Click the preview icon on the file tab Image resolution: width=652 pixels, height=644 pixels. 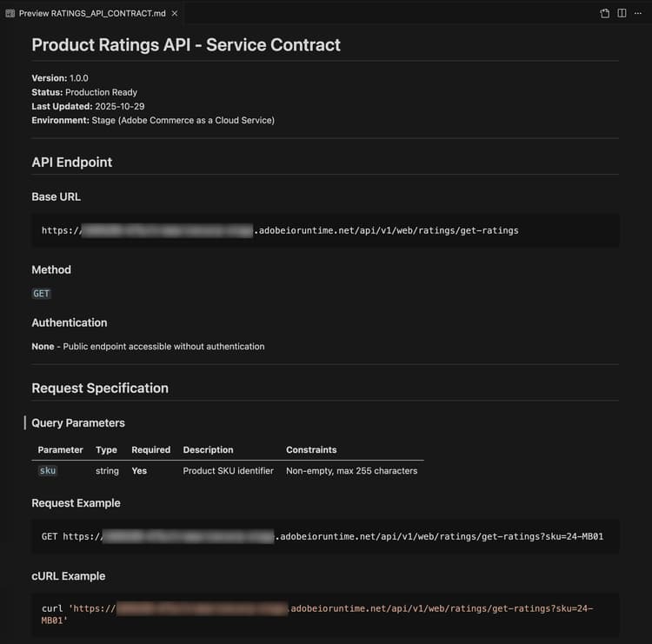pyautogui.click(x=10, y=14)
